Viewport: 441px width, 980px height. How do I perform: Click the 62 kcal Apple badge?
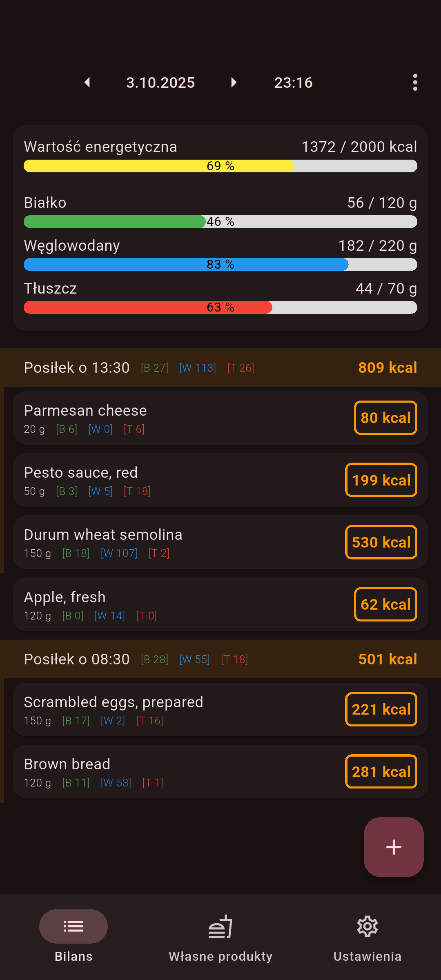385,604
